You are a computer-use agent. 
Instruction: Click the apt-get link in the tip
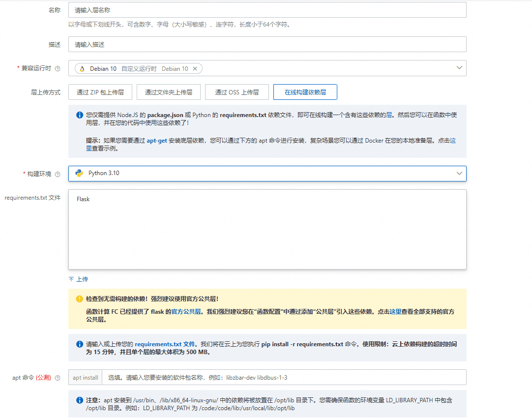click(x=157, y=140)
